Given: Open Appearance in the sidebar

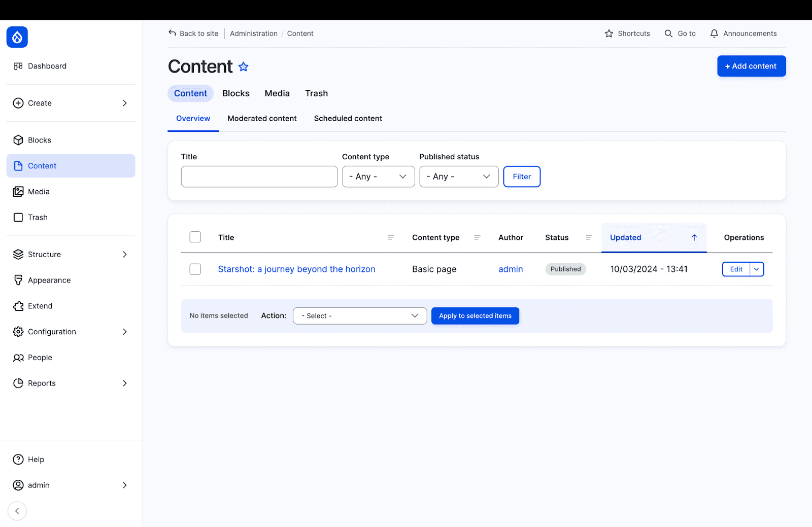Looking at the screenshot, I should (x=71, y=280).
